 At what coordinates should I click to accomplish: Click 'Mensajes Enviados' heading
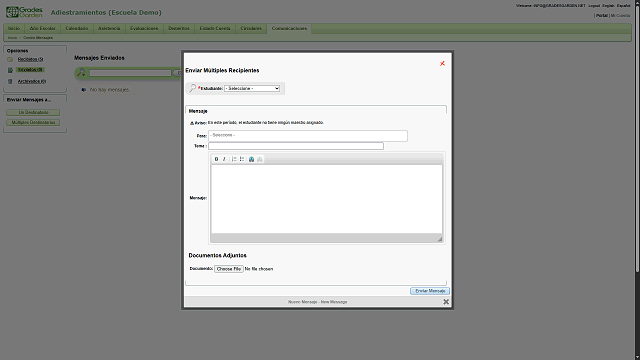tap(99, 58)
